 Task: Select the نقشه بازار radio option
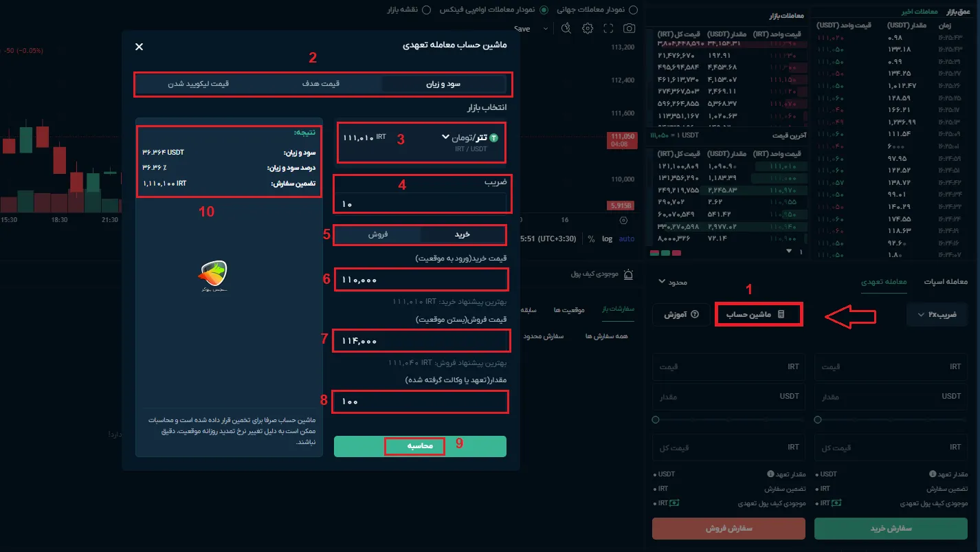coord(427,10)
